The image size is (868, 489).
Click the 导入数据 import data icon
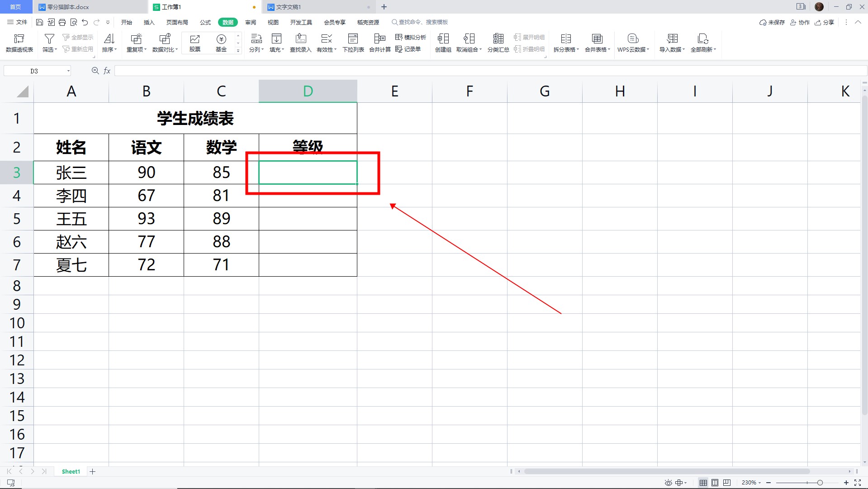coord(672,39)
